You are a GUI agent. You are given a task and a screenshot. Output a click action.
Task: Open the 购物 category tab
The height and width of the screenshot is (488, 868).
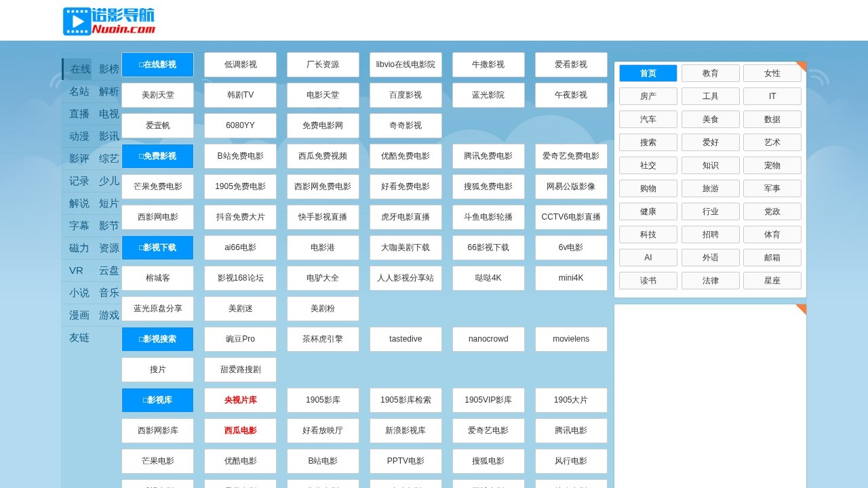(x=648, y=188)
